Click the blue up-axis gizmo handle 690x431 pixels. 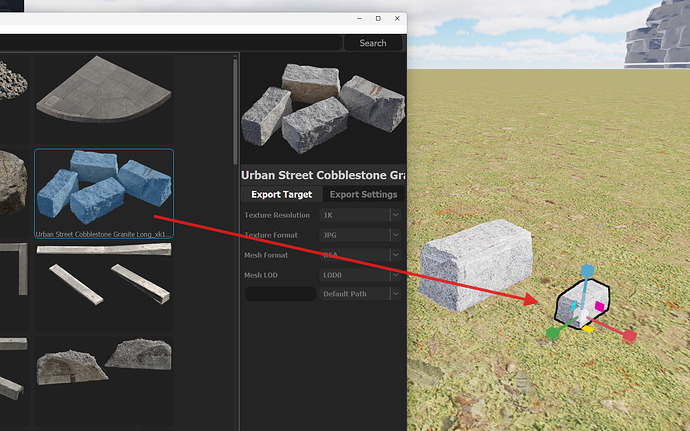point(589,271)
